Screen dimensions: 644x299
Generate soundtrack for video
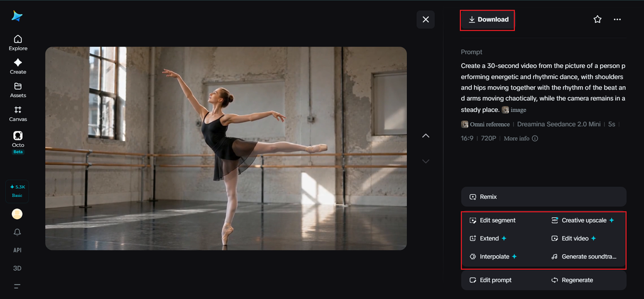(x=584, y=257)
